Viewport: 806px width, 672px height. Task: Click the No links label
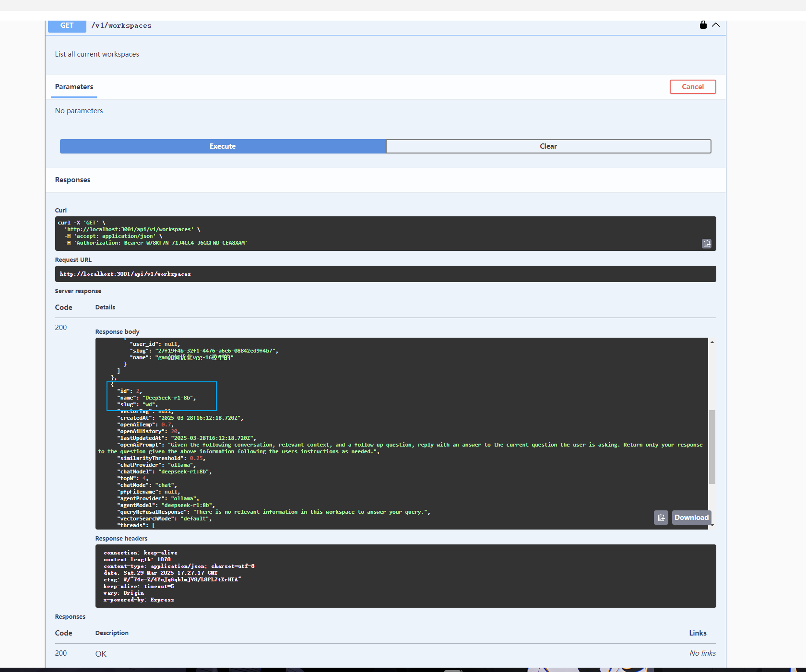click(702, 653)
